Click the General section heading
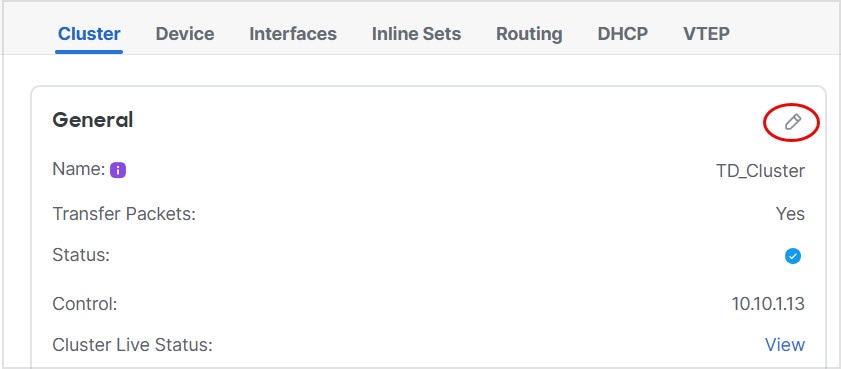 point(93,120)
